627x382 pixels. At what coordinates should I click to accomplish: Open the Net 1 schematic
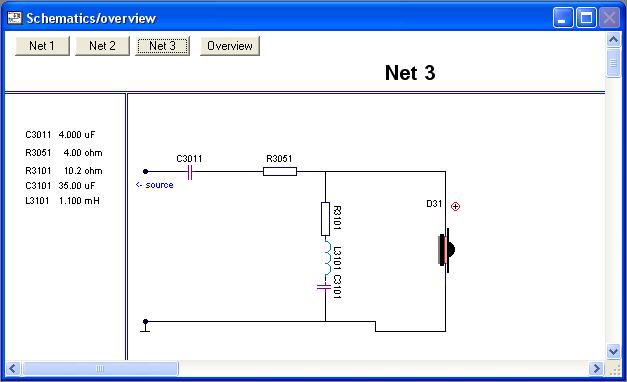coord(42,46)
